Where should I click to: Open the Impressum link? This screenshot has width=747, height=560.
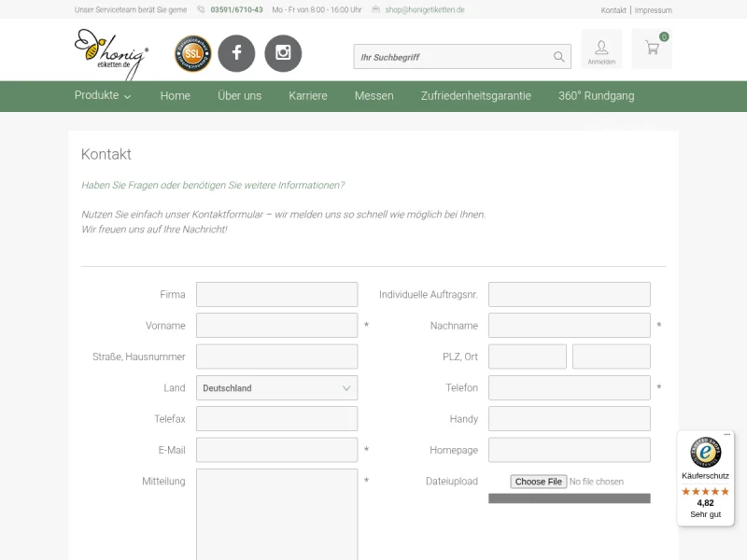653,10
